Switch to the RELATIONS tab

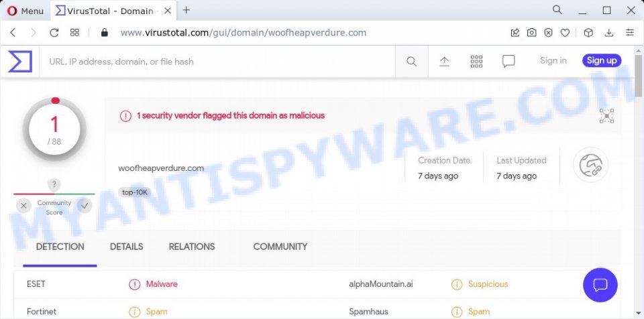(192, 247)
